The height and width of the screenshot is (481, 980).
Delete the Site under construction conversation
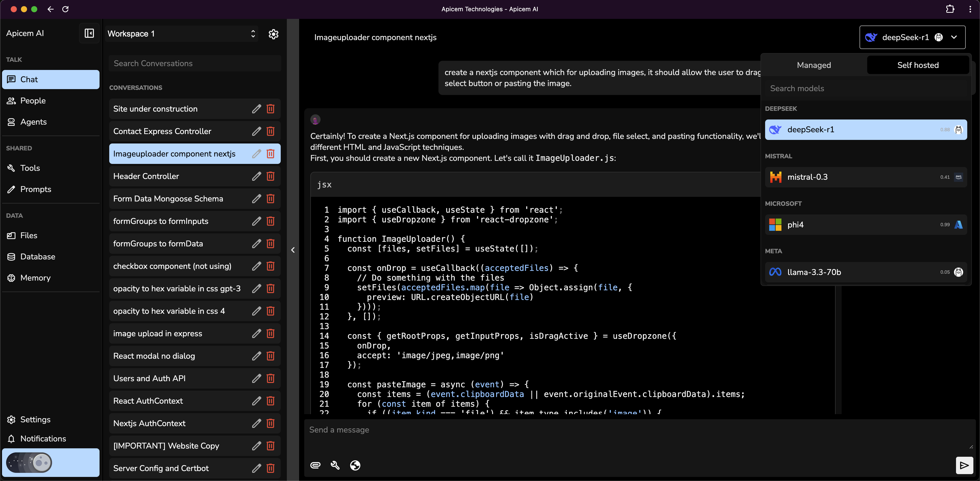click(271, 109)
